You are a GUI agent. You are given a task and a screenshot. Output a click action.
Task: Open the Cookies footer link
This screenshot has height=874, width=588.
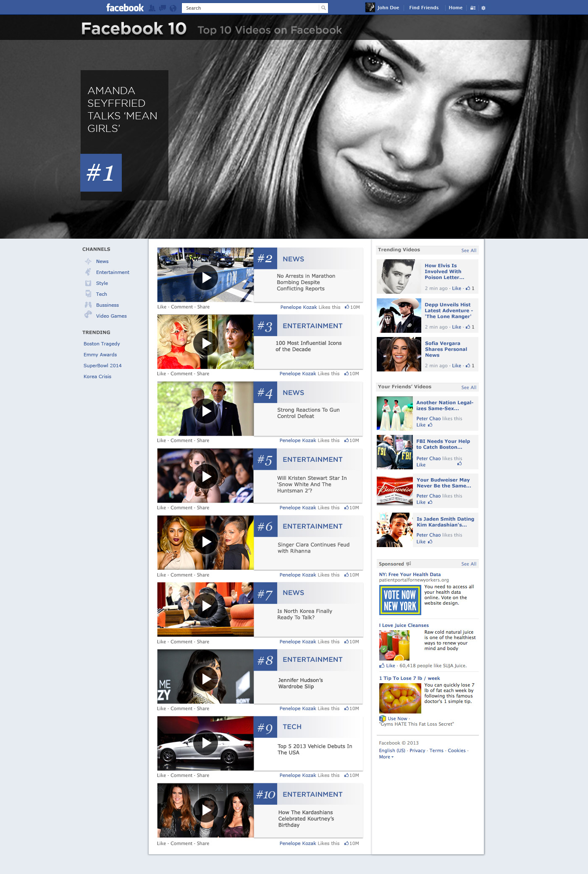(x=457, y=750)
